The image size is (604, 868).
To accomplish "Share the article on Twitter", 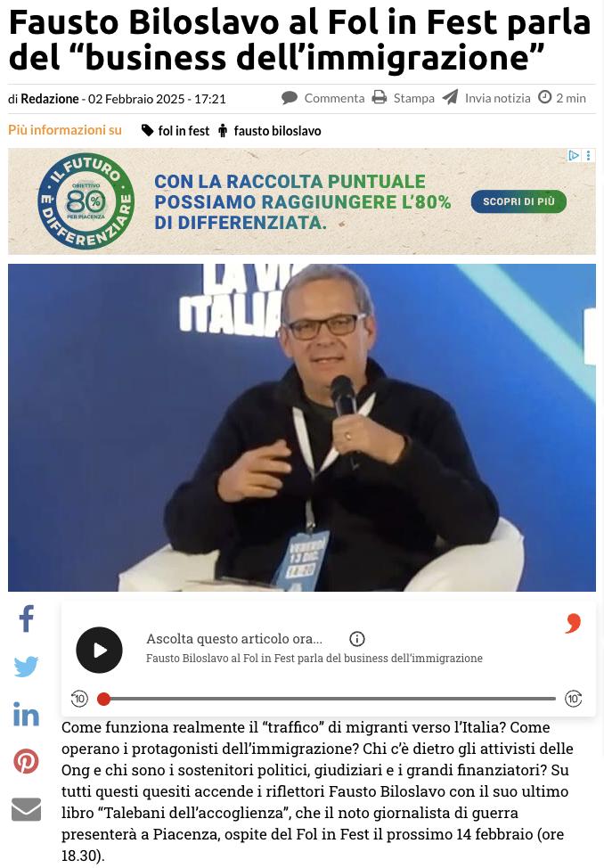I will point(26,667).
